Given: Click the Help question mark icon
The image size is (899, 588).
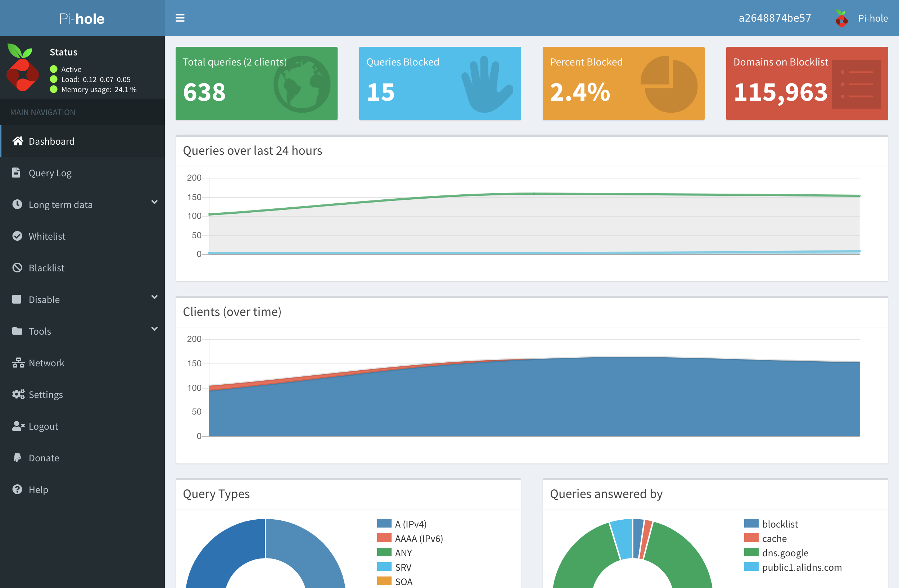Looking at the screenshot, I should point(17,489).
